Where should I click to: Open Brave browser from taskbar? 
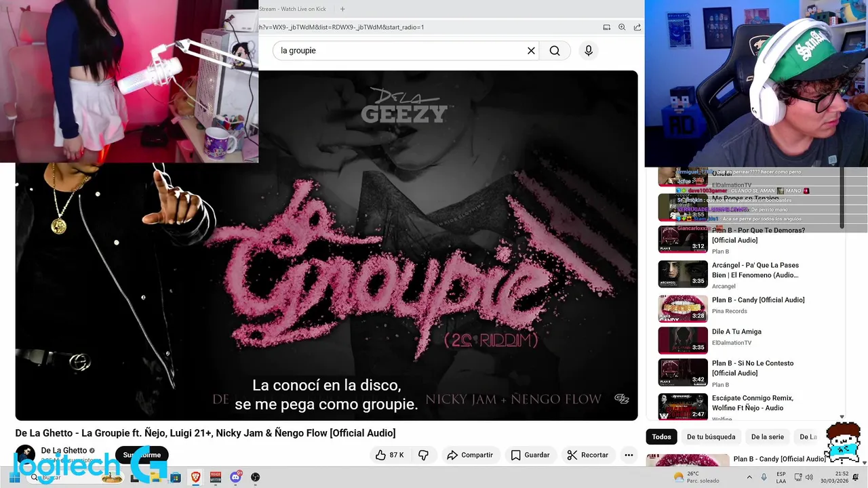196,477
